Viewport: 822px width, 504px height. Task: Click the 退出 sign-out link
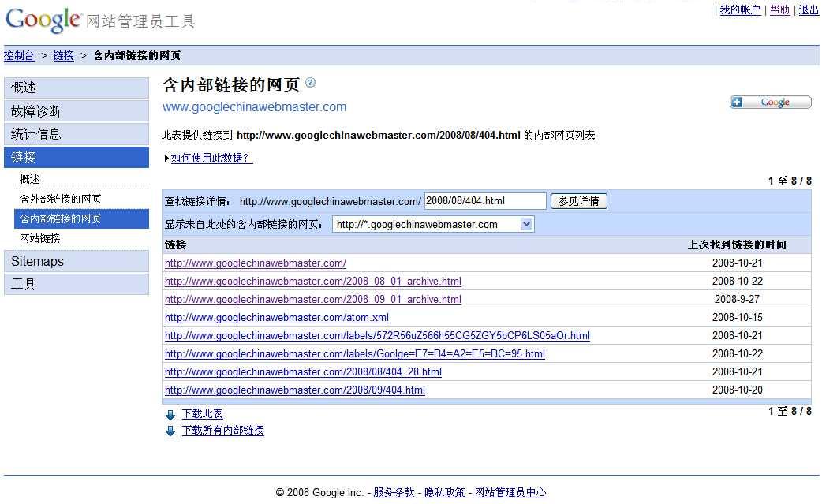(x=809, y=10)
